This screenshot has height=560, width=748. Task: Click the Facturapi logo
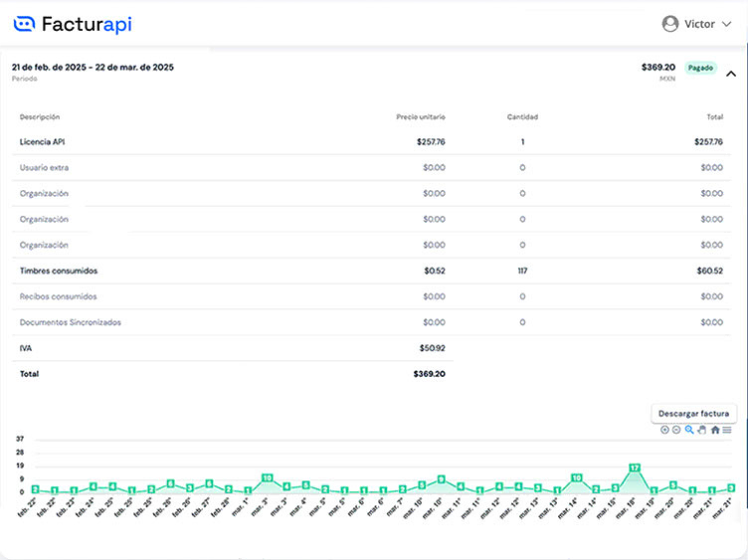point(74,24)
